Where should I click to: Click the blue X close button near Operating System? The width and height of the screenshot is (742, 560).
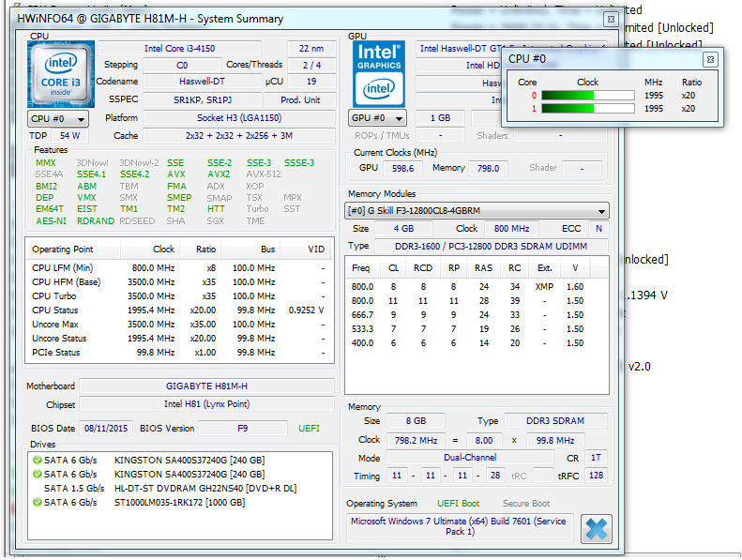point(597,529)
